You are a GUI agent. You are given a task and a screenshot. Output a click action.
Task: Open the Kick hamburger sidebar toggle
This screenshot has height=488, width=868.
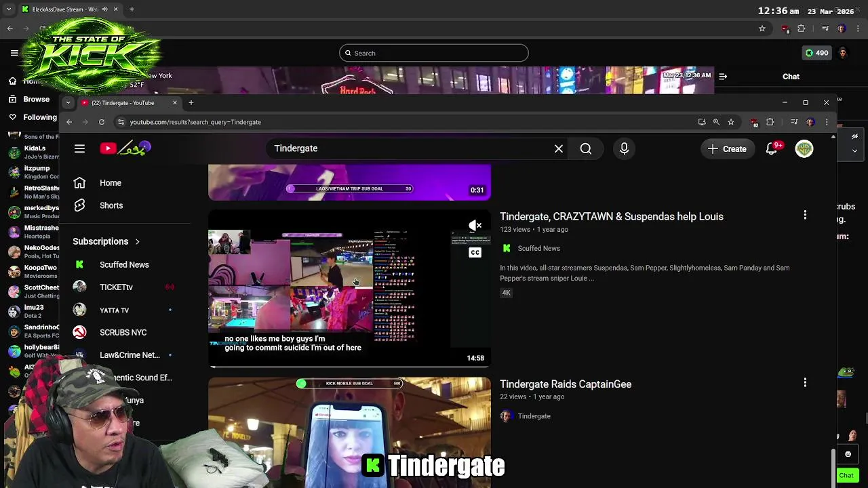click(x=14, y=53)
